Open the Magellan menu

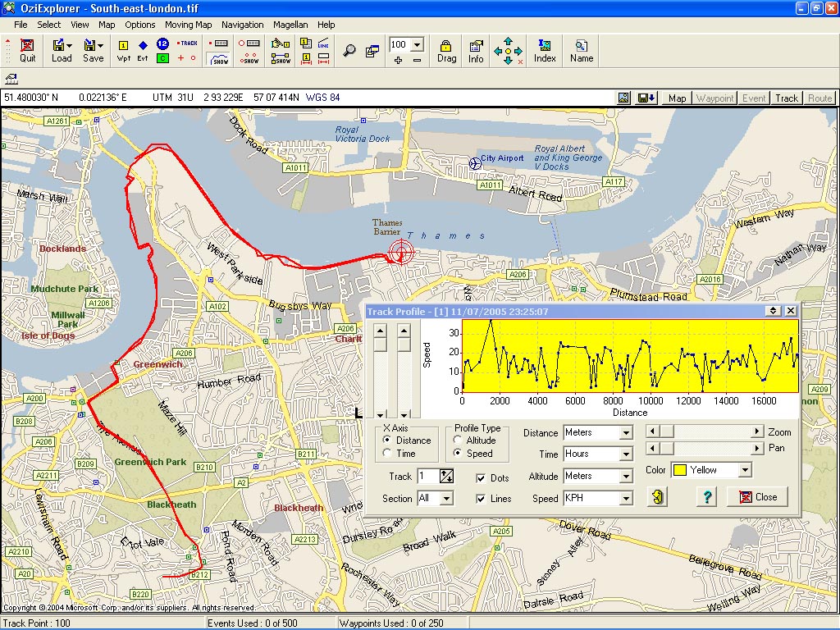click(x=290, y=25)
